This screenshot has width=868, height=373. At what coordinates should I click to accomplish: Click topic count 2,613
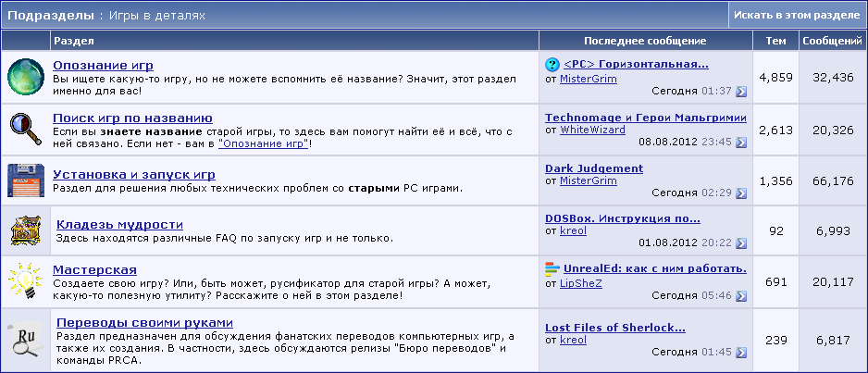tap(776, 131)
